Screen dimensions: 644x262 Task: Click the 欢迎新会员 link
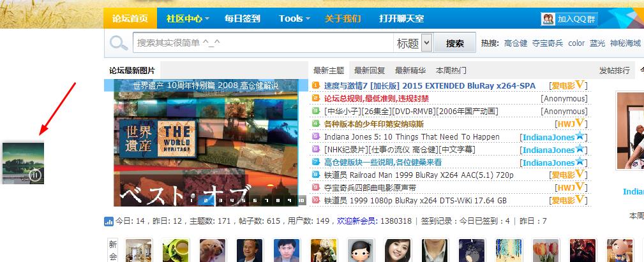356,221
